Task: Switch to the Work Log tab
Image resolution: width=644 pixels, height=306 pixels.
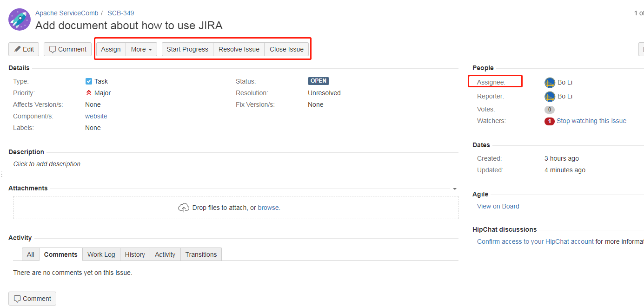Action: pyautogui.click(x=101, y=254)
